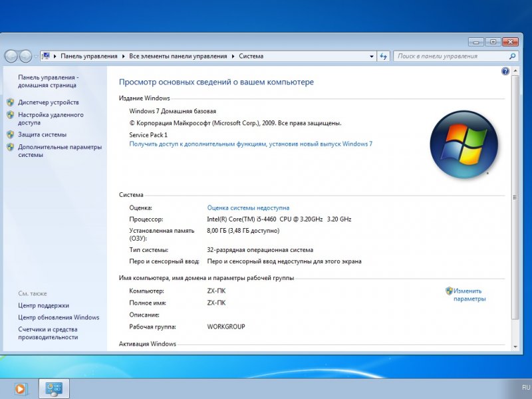
Task: Open Центр обновления Windows link
Action: click(59, 318)
